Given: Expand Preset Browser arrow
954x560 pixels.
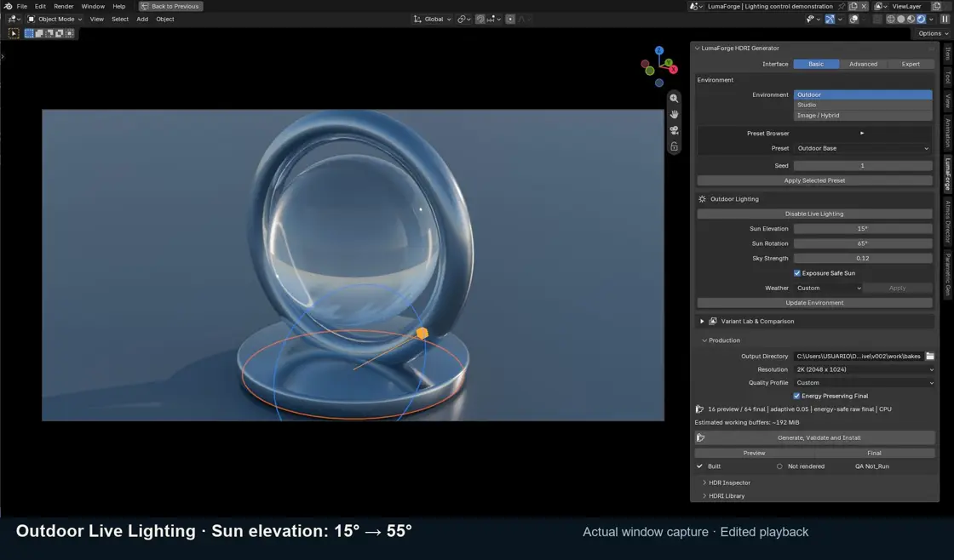Looking at the screenshot, I should coord(862,133).
